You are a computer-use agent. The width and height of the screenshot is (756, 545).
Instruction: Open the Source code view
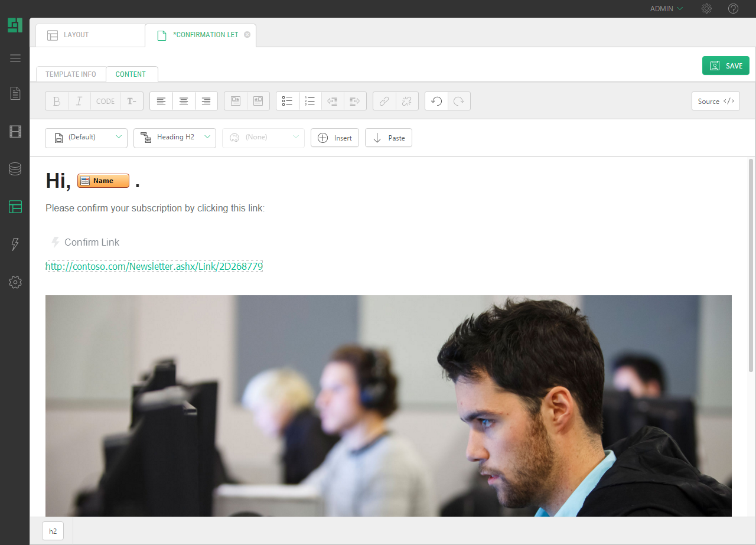click(x=715, y=101)
